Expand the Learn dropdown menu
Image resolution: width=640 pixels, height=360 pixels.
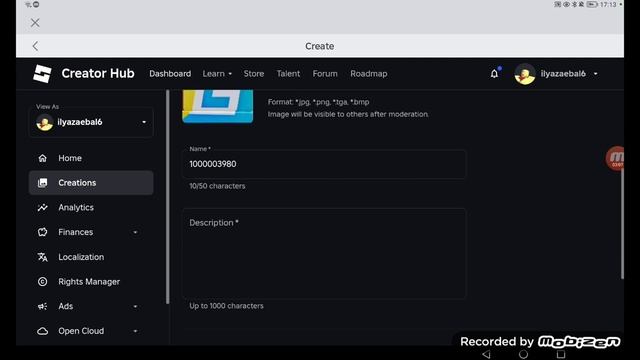[x=217, y=74]
